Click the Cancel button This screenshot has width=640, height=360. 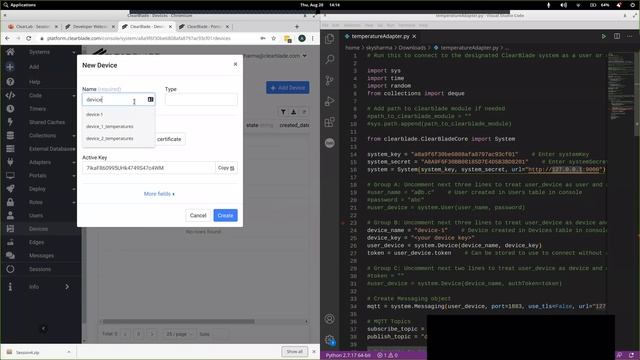tap(198, 215)
